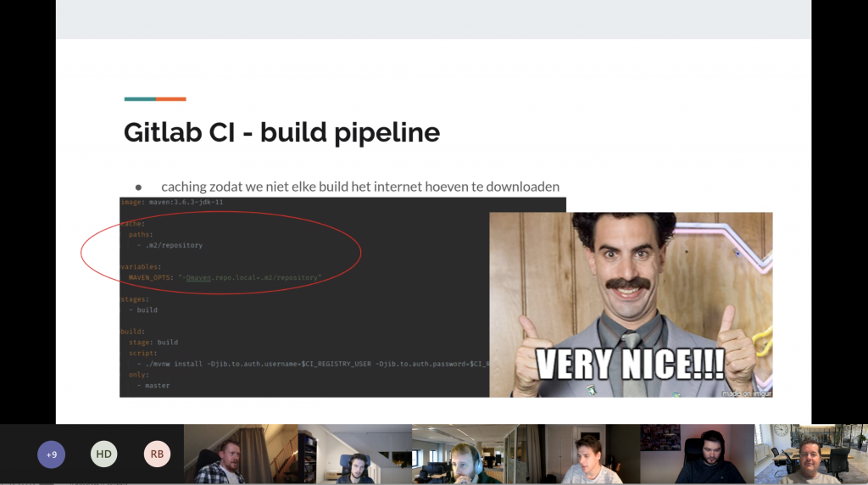Viewport: 868px width, 485px height.
Task: Click the 'stages:' code line
Action: click(135, 299)
